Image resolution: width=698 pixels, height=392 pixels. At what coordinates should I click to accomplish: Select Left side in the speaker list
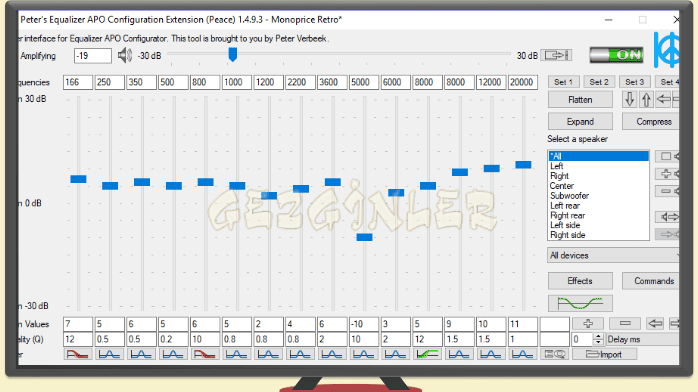point(598,225)
